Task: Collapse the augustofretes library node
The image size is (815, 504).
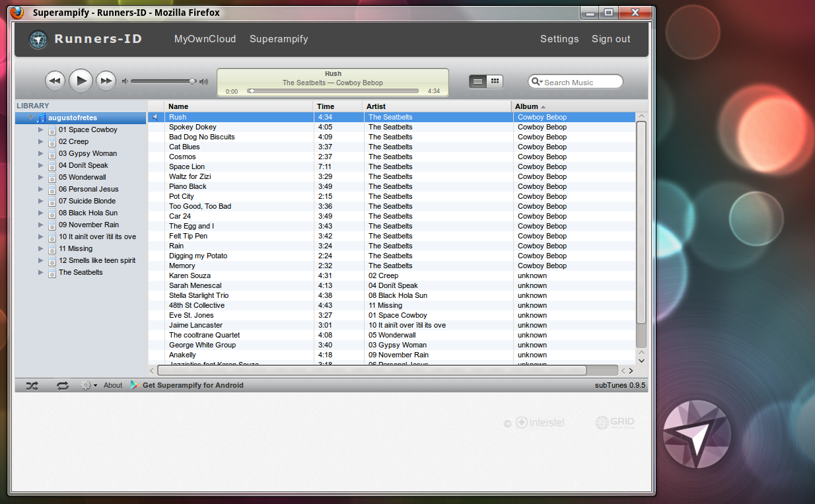Action: click(30, 118)
